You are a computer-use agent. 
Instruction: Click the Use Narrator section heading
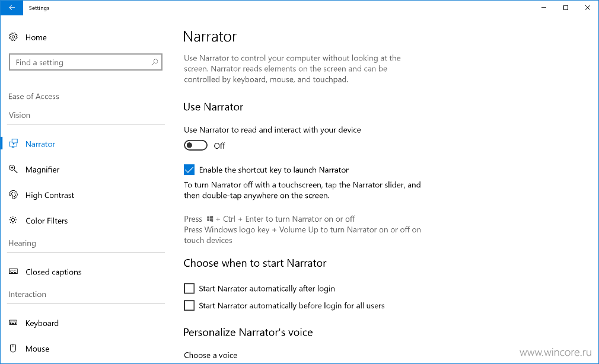[x=213, y=107]
